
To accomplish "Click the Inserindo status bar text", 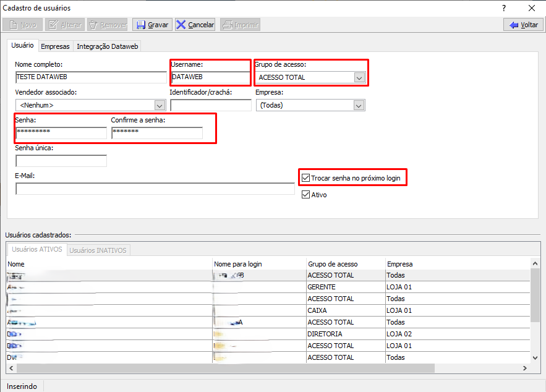I will [x=22, y=386].
